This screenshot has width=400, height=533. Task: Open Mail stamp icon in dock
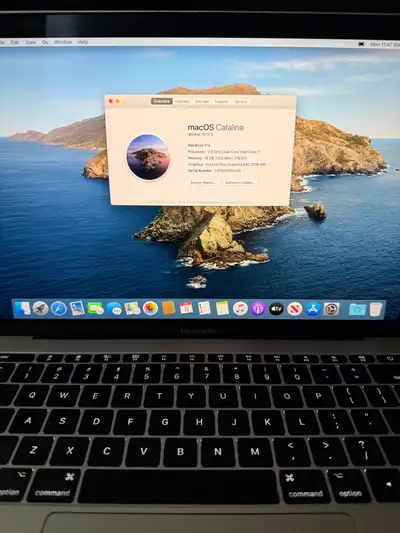point(77,308)
